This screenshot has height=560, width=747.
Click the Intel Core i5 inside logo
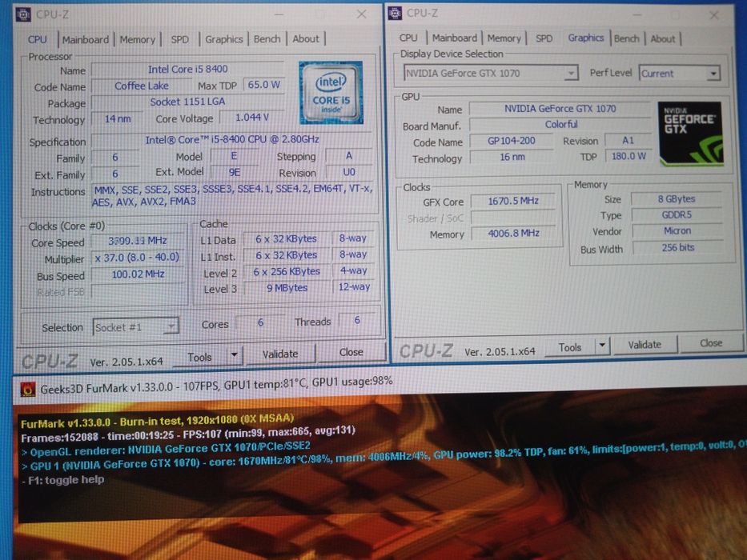pyautogui.click(x=331, y=92)
